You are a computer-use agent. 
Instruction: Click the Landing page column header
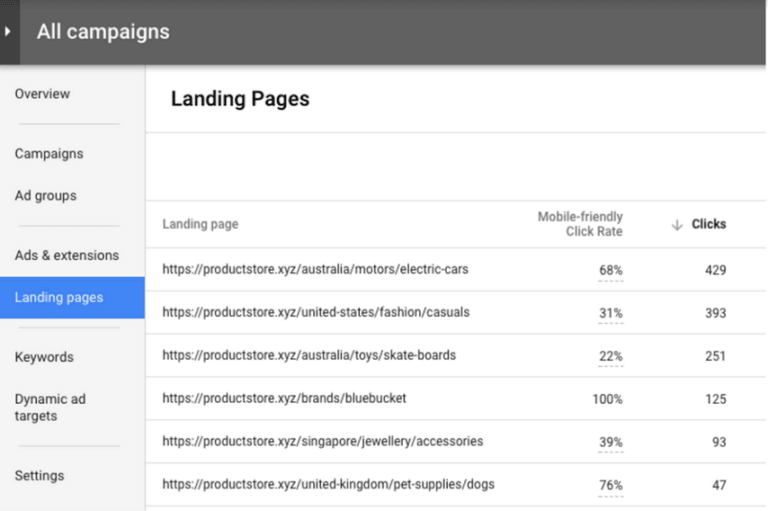tap(200, 225)
